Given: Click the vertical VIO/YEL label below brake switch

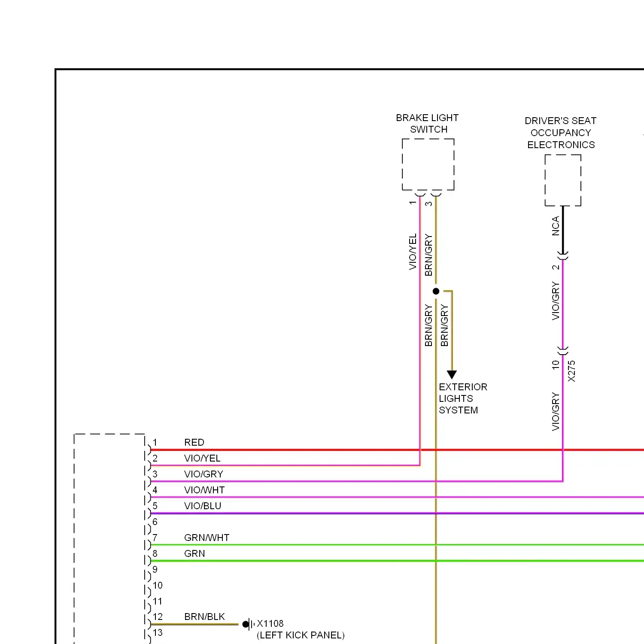Looking at the screenshot, I should (x=413, y=252).
